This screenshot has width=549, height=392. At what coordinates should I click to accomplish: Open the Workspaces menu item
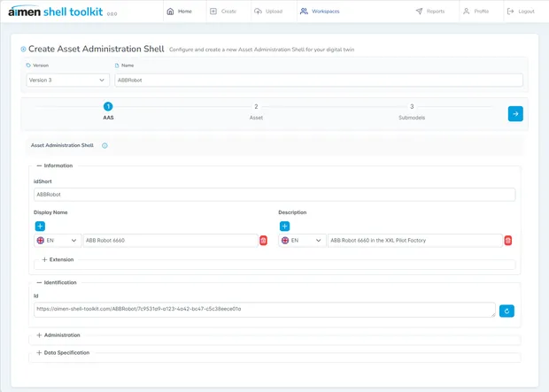(x=319, y=12)
